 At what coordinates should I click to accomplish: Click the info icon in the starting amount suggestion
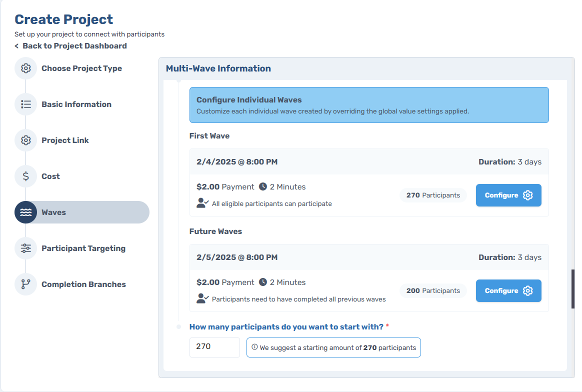[x=254, y=347]
